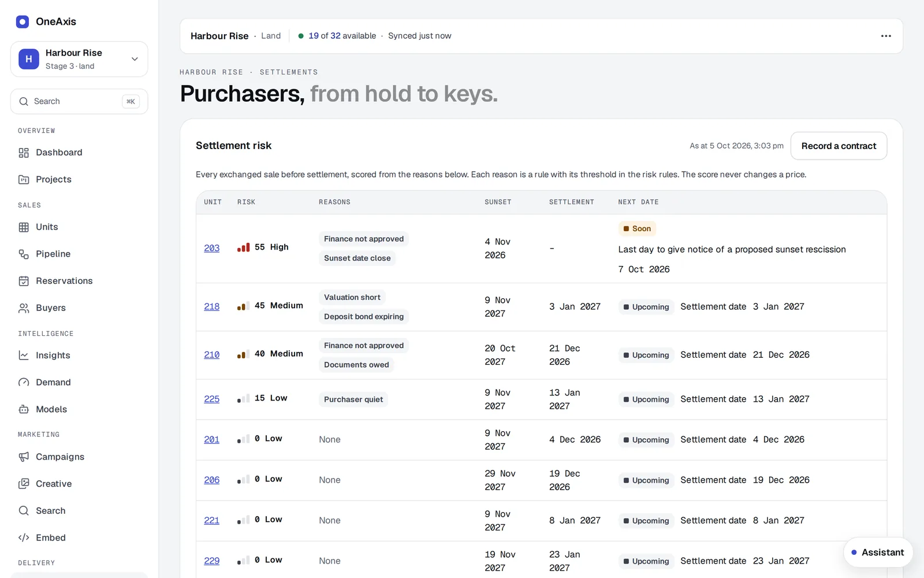Click the Sunset date close reason tag
This screenshot has height=578, width=924.
[357, 258]
